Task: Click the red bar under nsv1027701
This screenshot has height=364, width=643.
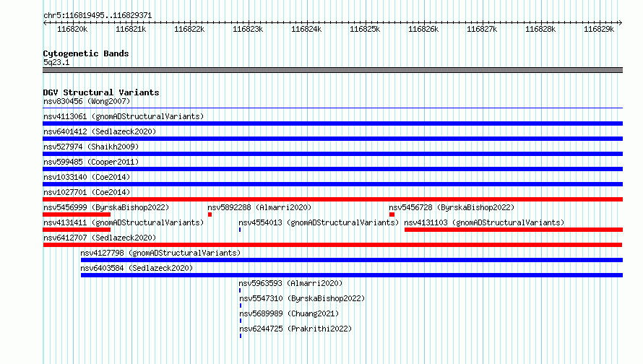Action: [x=332, y=199]
